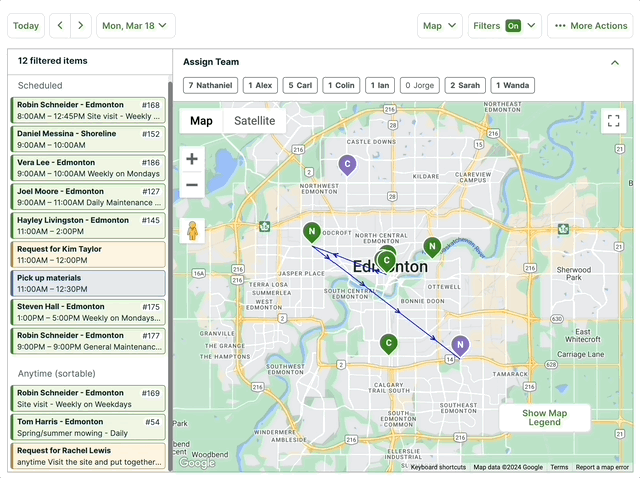640x478 pixels.
Task: Select Daniel Messina - Shoreline job #152
Action: tap(88, 139)
